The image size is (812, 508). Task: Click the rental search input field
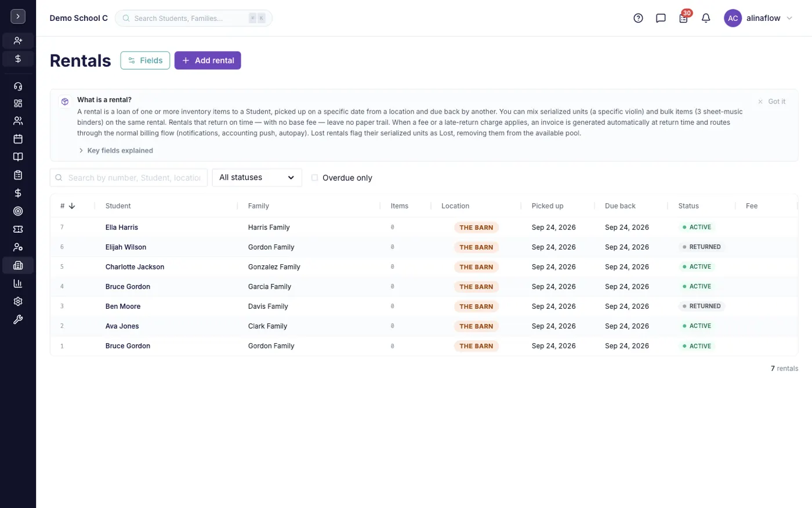tap(129, 178)
